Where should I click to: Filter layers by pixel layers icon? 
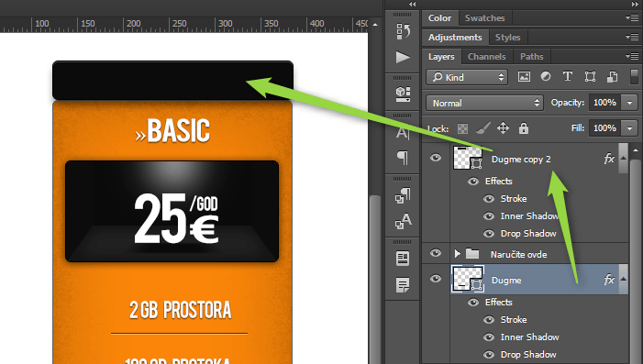524,77
